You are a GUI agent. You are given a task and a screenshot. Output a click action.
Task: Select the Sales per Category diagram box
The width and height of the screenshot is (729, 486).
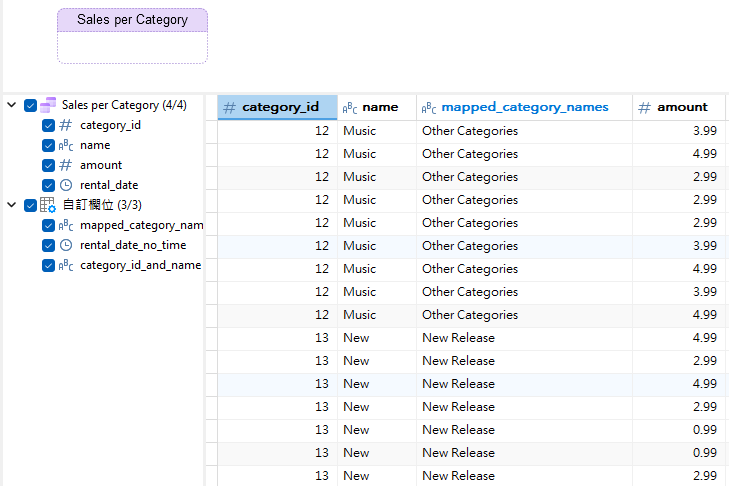[x=132, y=36]
